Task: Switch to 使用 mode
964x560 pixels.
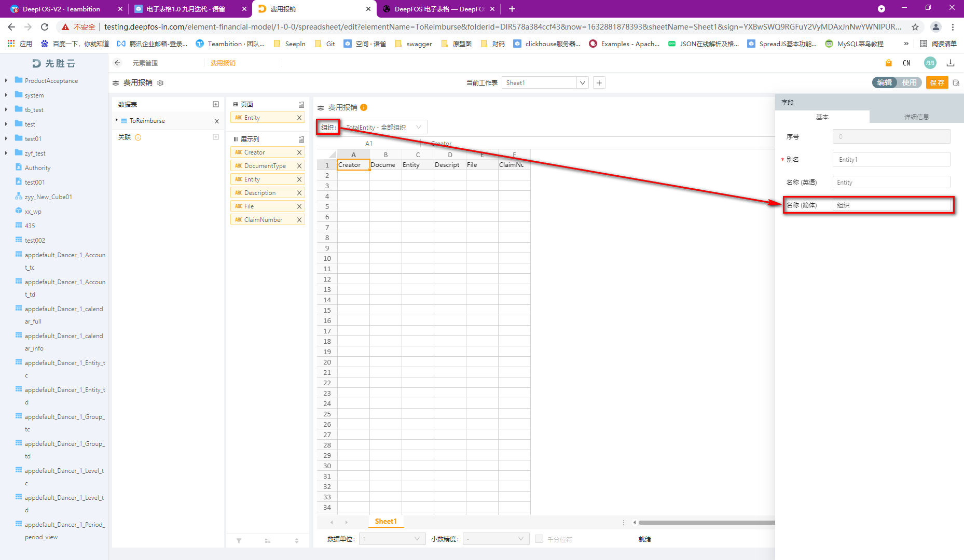Action: pos(909,82)
